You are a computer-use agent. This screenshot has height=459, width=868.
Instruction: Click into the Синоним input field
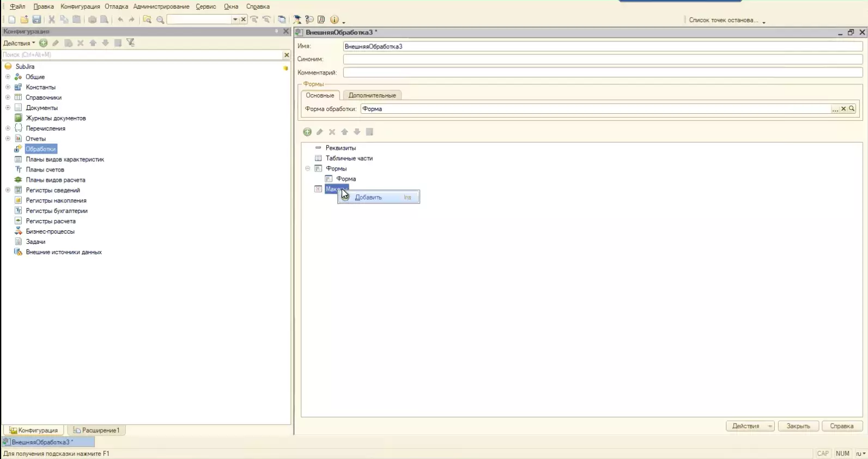tap(602, 59)
